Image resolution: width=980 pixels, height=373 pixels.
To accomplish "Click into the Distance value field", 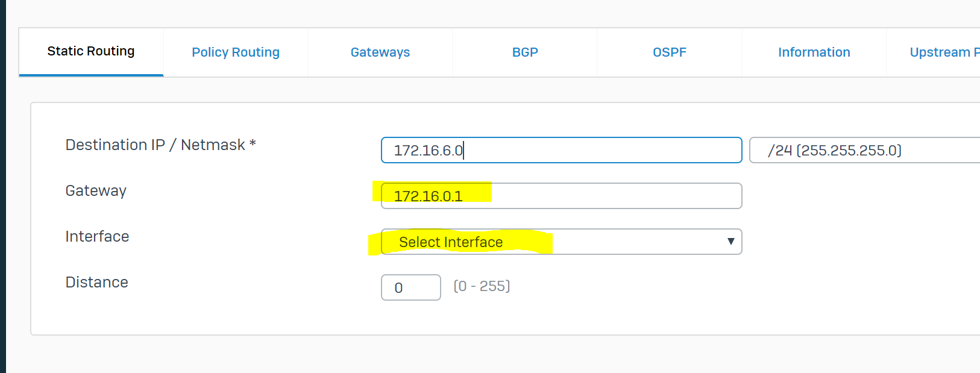I will [x=410, y=287].
